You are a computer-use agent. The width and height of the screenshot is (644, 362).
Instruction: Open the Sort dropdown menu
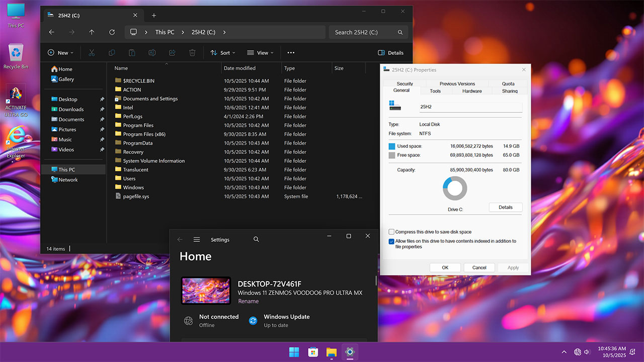pos(223,53)
